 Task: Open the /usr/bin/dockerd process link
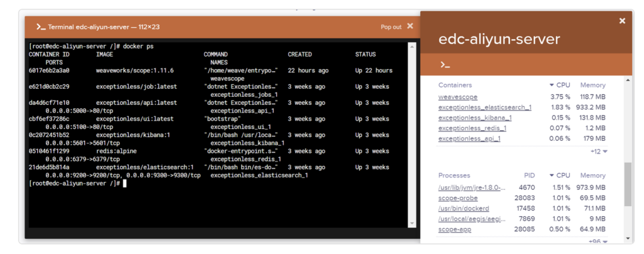coord(464,209)
